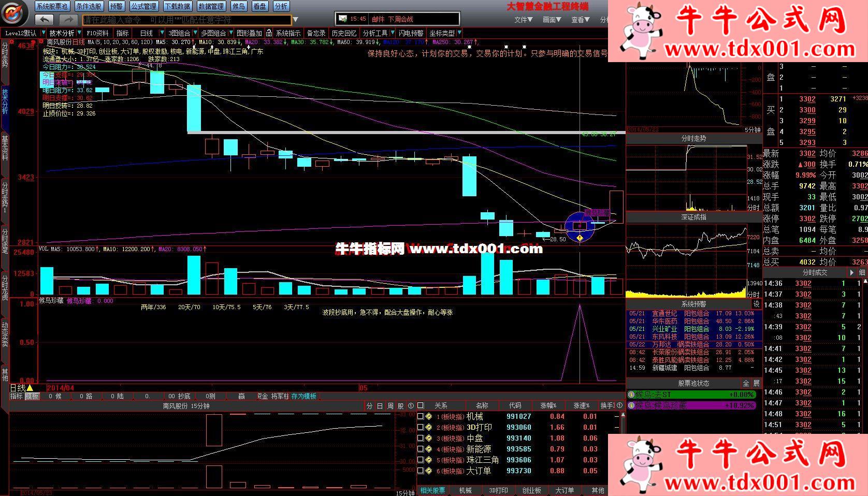The height and width of the screenshot is (496, 868).
Task: Check the box for 3D打印 row
Action: (421, 427)
